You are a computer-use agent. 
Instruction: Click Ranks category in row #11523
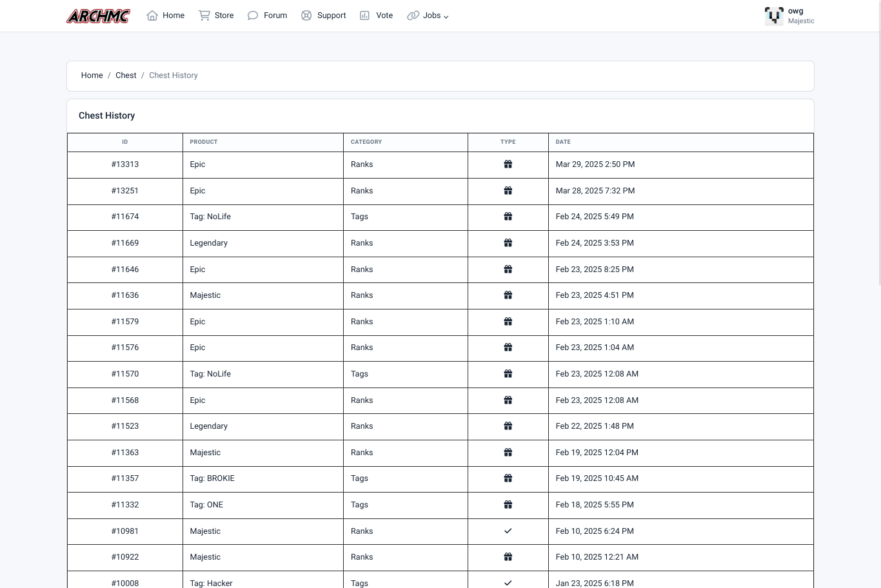tap(362, 426)
